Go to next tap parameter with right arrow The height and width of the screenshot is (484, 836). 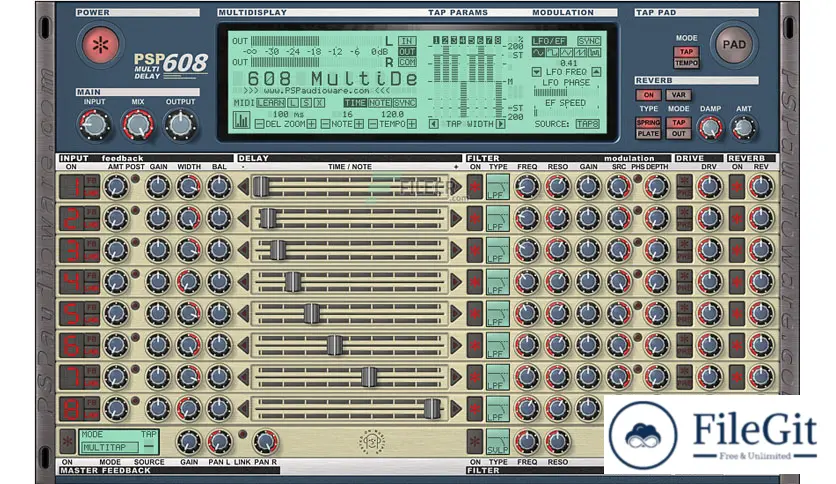point(500,124)
